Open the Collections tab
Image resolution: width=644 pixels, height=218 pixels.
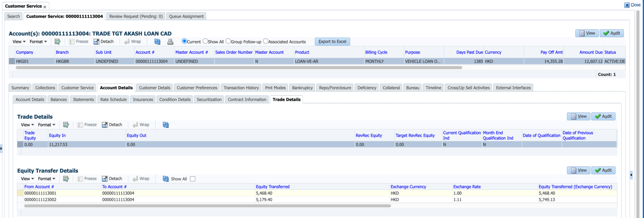pos(45,88)
